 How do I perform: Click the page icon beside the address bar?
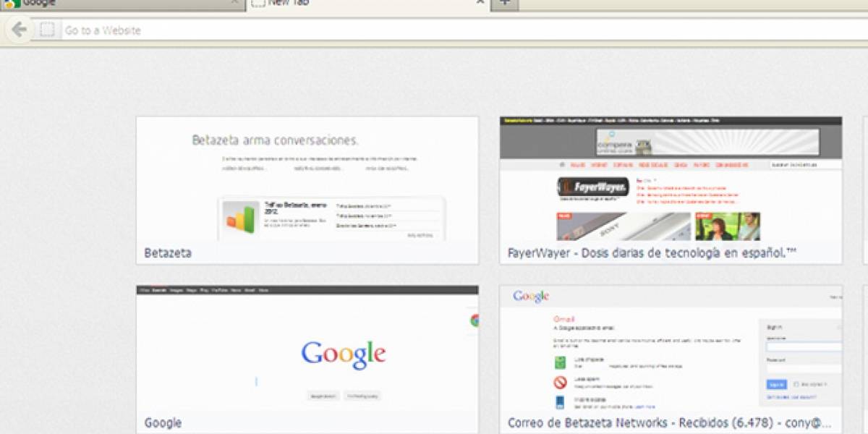click(x=47, y=30)
